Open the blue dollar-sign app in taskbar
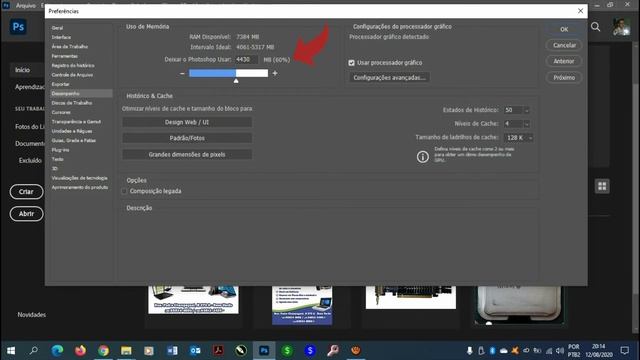 [310, 351]
